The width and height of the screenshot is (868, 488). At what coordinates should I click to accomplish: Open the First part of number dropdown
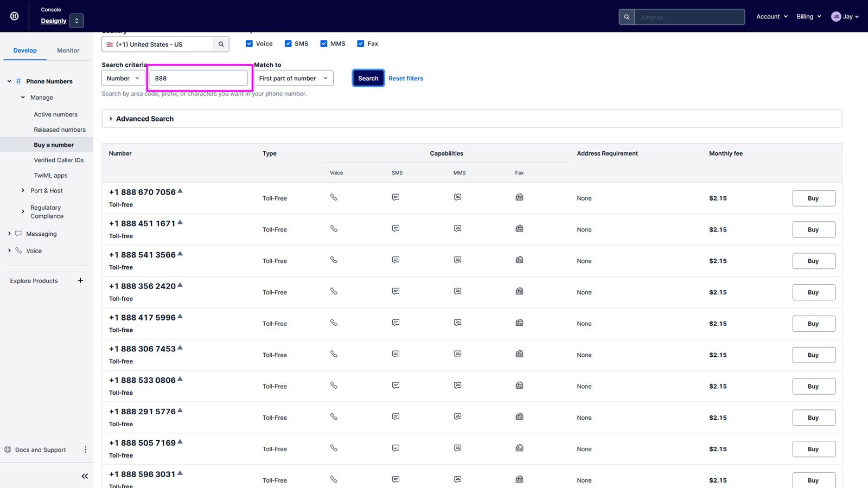click(x=293, y=78)
